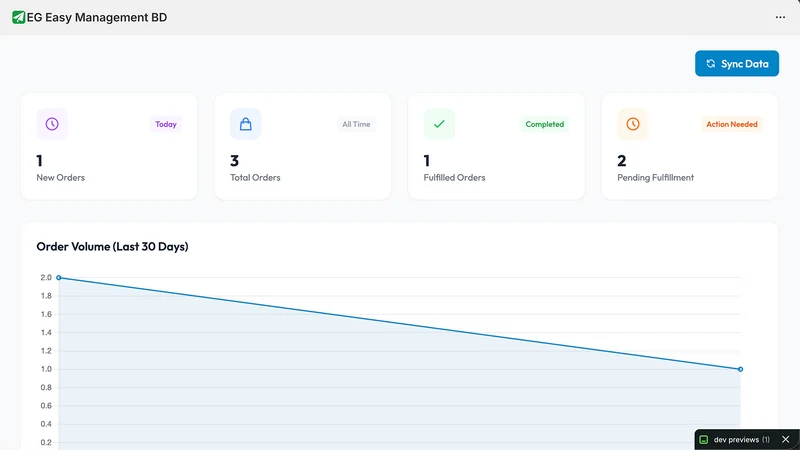
Task: Click the Action Needed badge
Action: (x=732, y=124)
